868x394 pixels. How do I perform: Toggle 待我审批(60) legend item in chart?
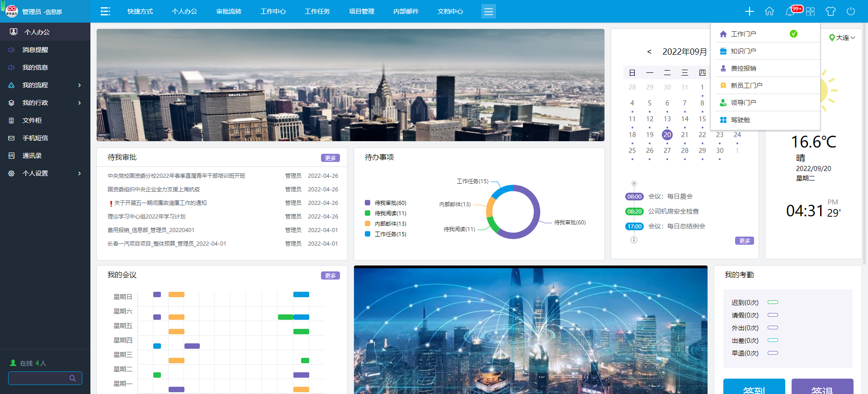[x=386, y=203]
